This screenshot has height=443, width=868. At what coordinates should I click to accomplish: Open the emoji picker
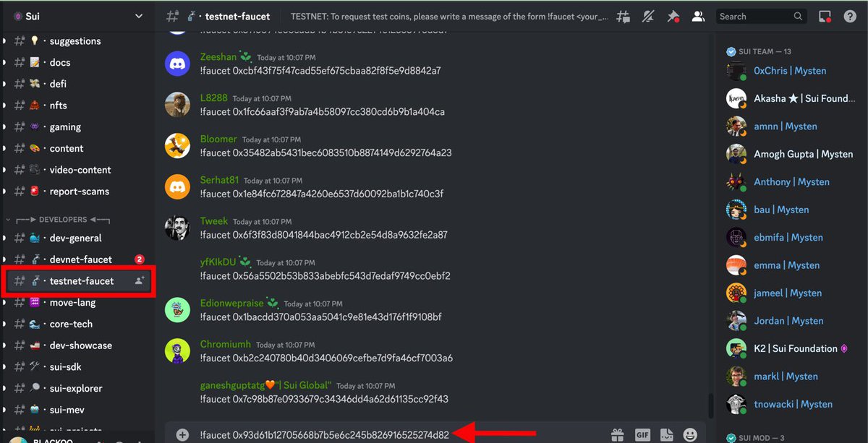click(690, 434)
